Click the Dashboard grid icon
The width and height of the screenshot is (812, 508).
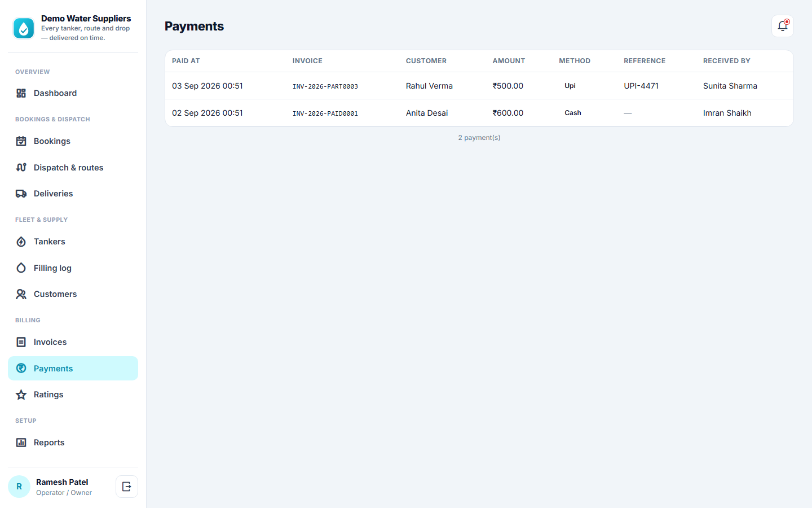(21, 93)
